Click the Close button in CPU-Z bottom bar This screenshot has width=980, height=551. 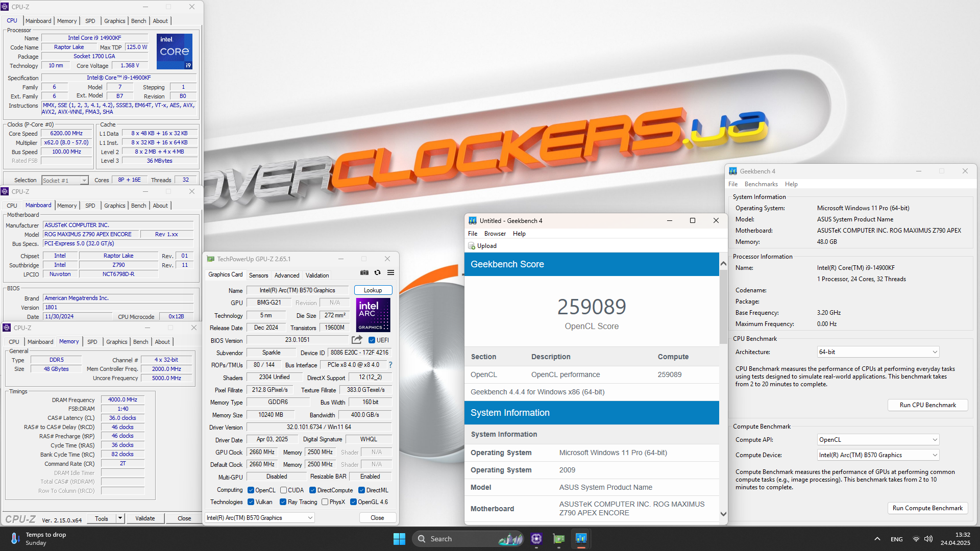tap(184, 518)
